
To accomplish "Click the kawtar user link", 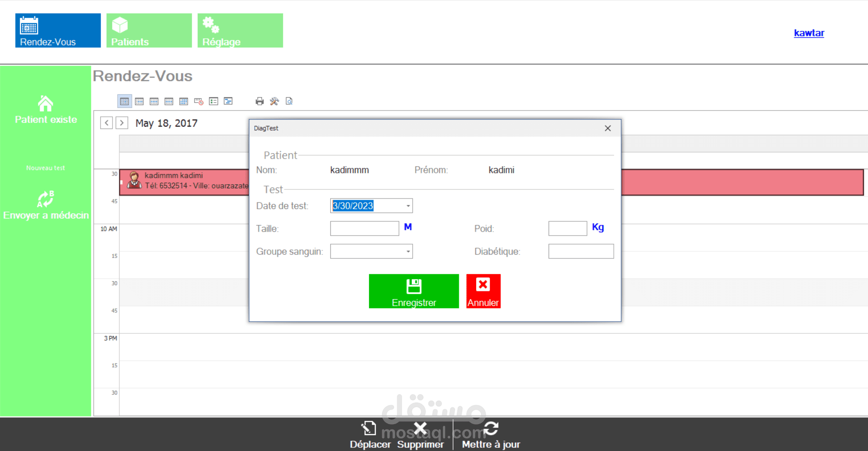I will 809,33.
